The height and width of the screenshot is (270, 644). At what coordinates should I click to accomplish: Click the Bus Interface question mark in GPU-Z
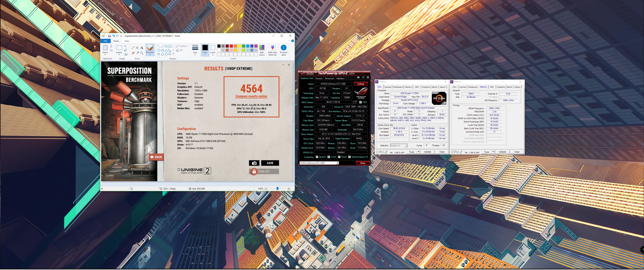(x=367, y=111)
